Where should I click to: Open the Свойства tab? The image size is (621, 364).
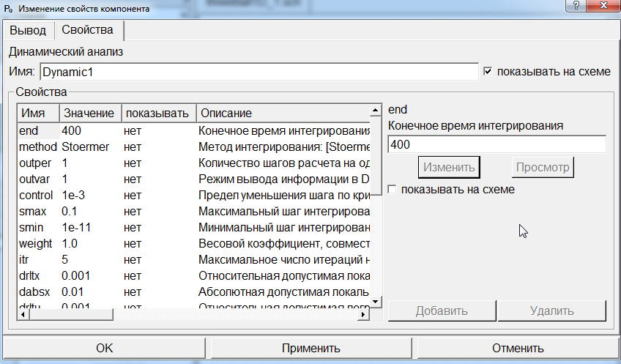coord(87,30)
